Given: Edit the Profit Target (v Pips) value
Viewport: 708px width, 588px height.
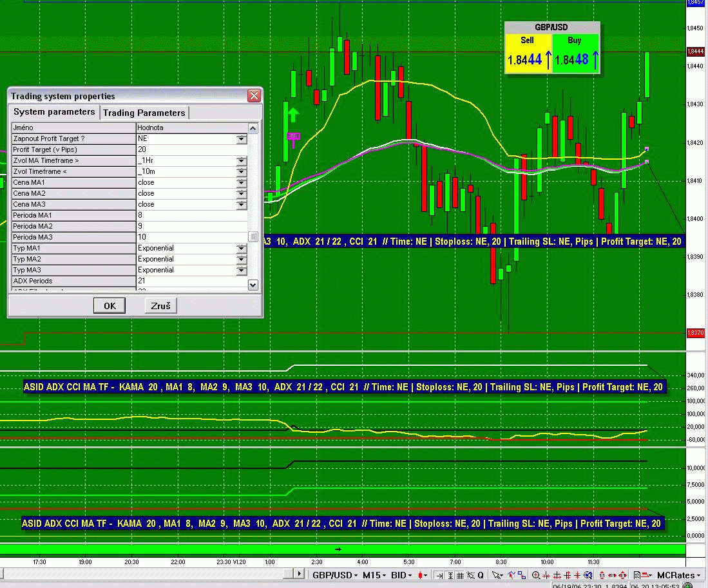Looking at the screenshot, I should (191, 149).
